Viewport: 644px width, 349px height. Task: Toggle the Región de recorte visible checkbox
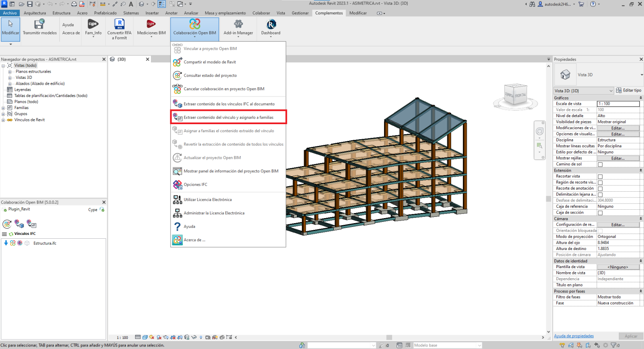point(600,182)
